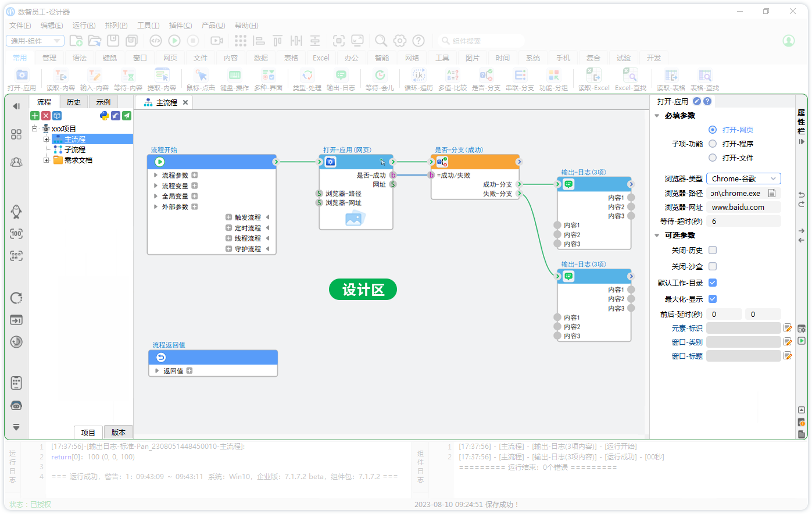The width and height of the screenshot is (812, 514).
Task: Click the red delete (X) button in project panel
Action: tap(46, 116)
